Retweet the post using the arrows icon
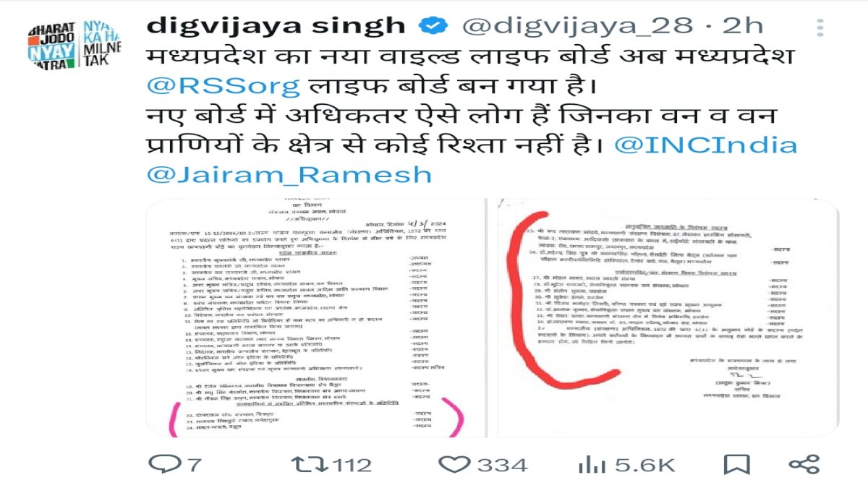Image resolution: width=868 pixels, height=488 pixels. [x=302, y=464]
